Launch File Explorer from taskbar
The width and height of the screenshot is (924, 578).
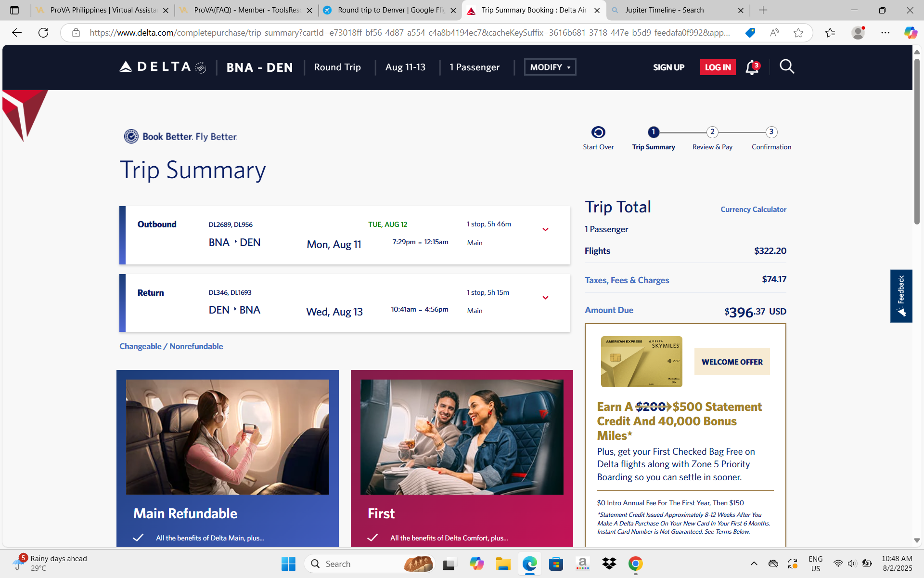tap(503, 564)
